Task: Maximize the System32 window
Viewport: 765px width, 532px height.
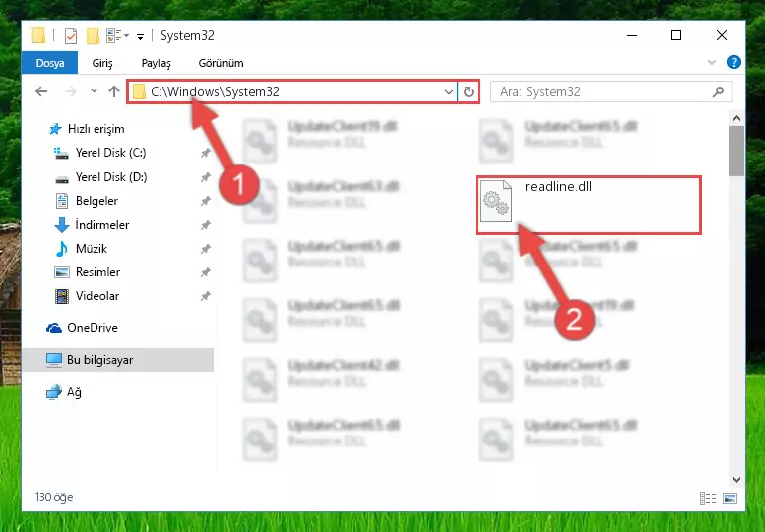Action: [x=676, y=35]
